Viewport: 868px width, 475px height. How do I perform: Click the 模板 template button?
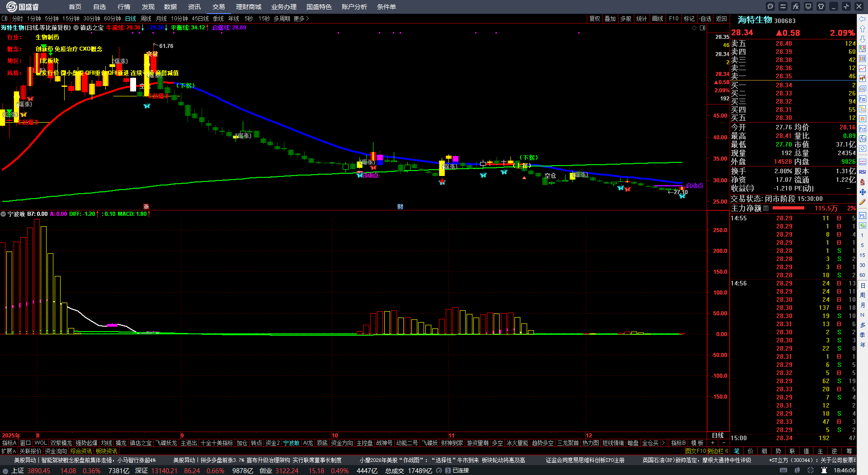pyautogui.click(x=697, y=443)
